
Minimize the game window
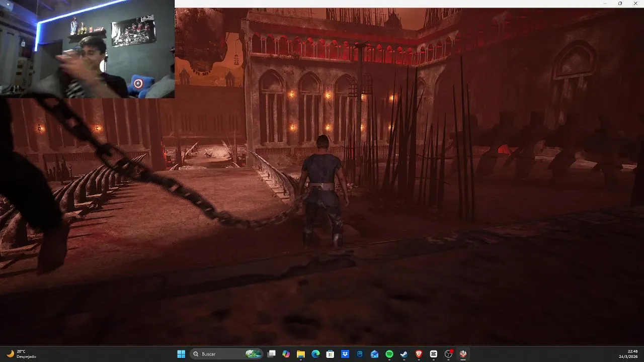tap(605, 4)
